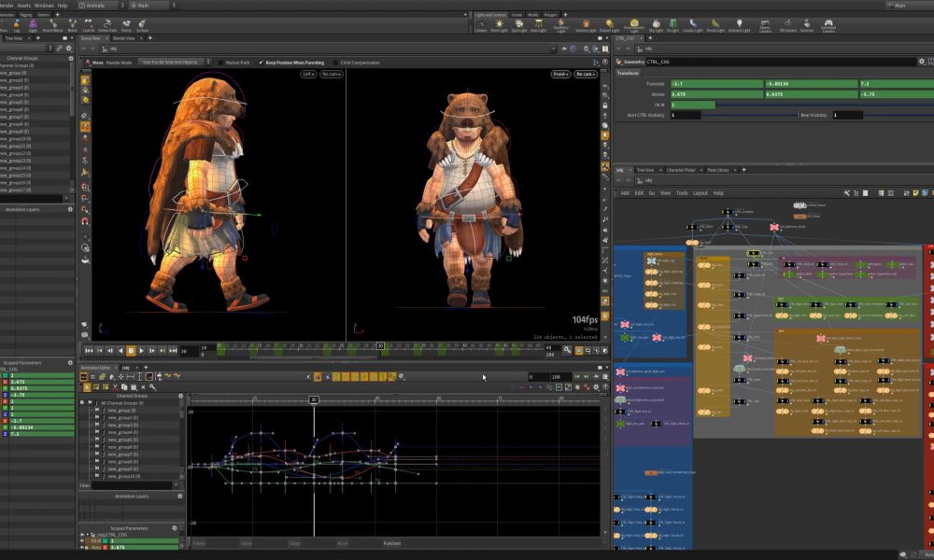Add an Environment Light from the shelf
Image resolution: width=934 pixels, height=560 pixels.
(634, 25)
